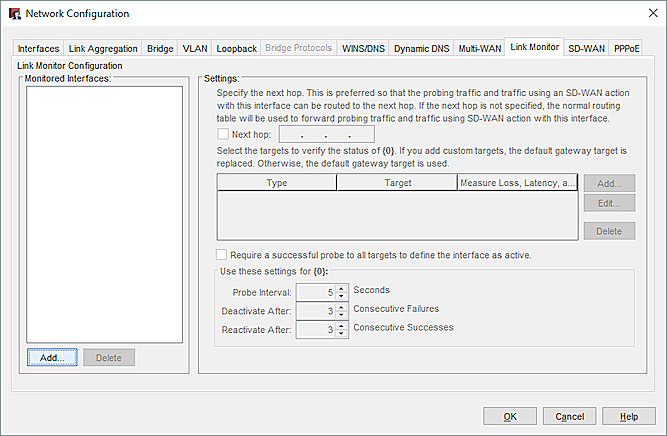Check Require a successful probe option
667x436 pixels.
(222, 254)
